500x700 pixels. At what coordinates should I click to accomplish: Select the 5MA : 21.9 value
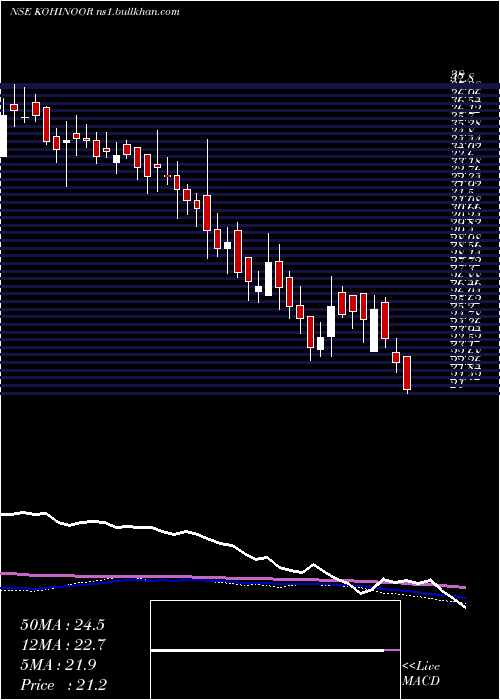coord(58,665)
